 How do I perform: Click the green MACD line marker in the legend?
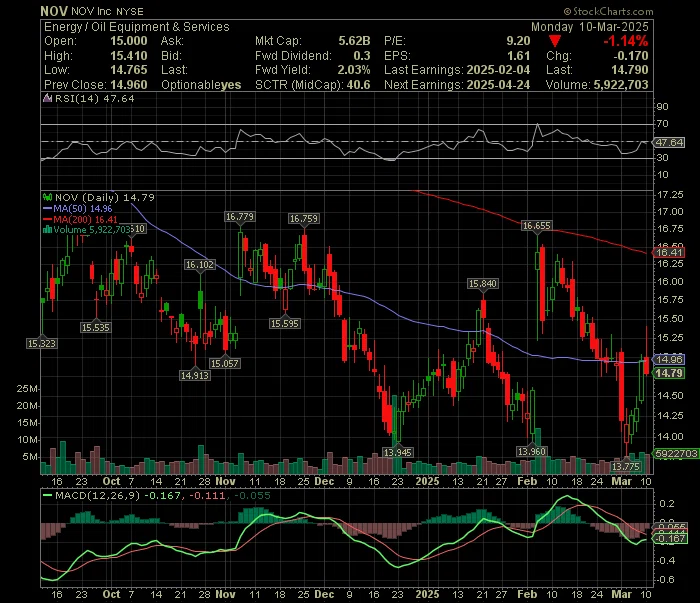(x=47, y=495)
